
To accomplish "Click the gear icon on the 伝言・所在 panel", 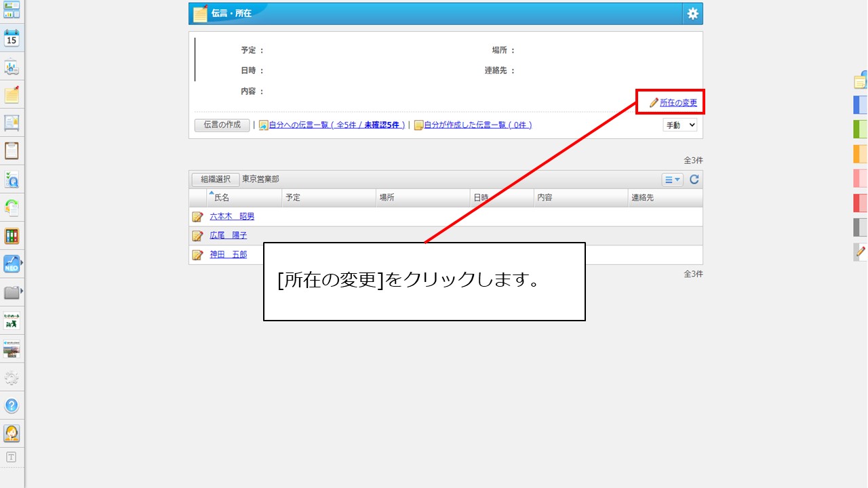I will point(692,13).
